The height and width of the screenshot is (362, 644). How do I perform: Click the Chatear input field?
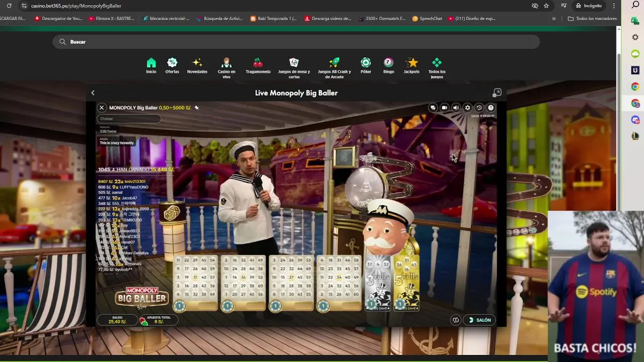point(129,119)
